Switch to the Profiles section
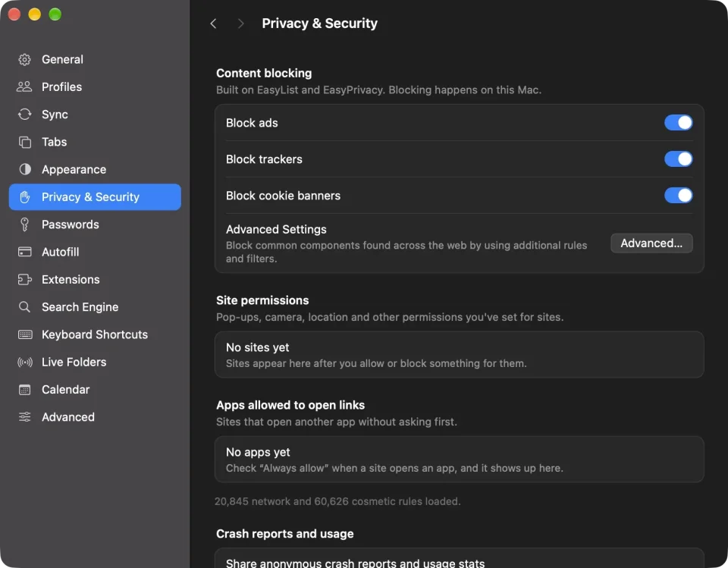This screenshot has width=728, height=568. 95,87
